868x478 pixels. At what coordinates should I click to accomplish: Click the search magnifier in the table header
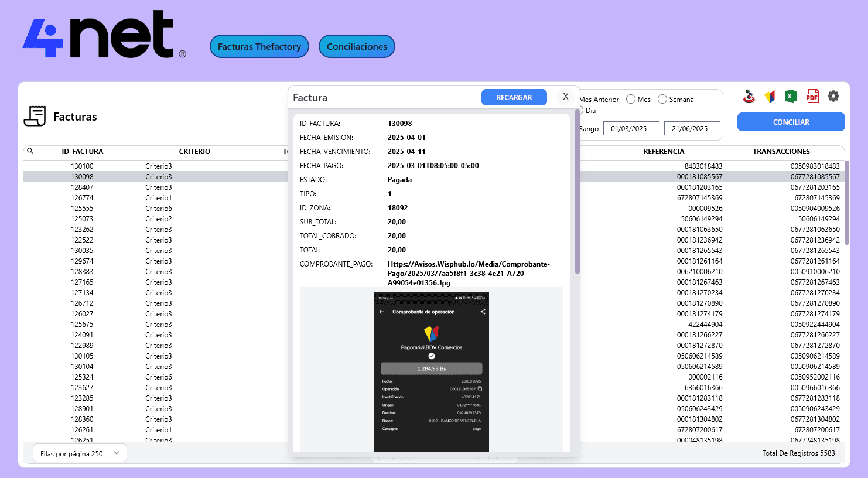(30, 151)
